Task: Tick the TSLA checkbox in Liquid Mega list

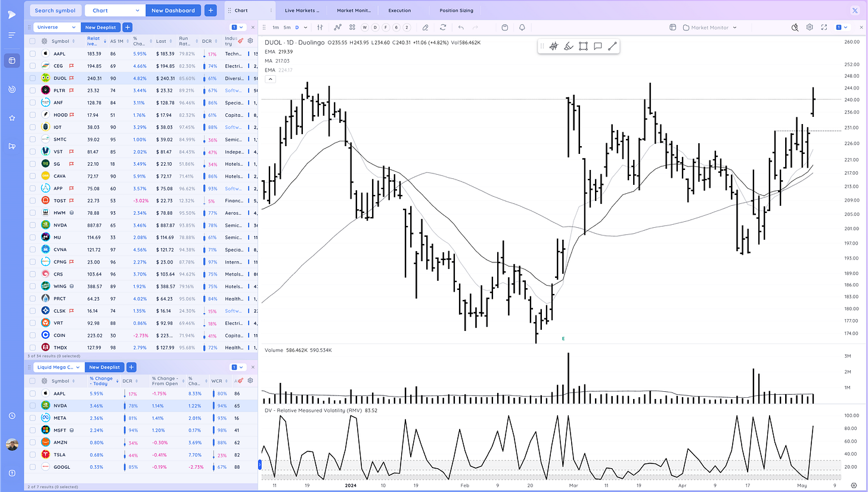Action: [33, 455]
